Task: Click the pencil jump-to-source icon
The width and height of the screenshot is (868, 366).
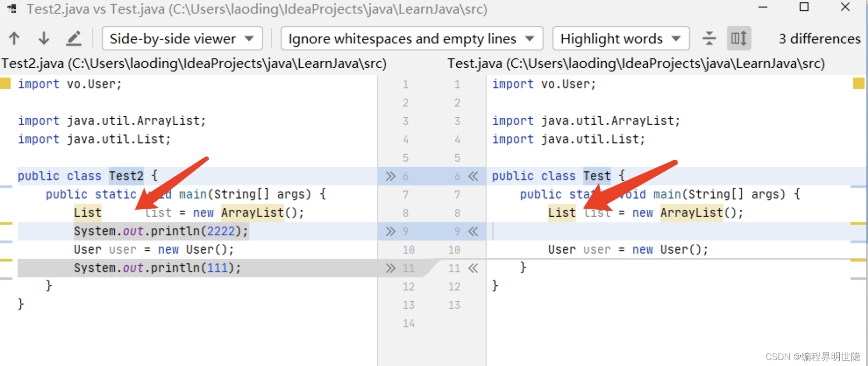Action: point(74,39)
